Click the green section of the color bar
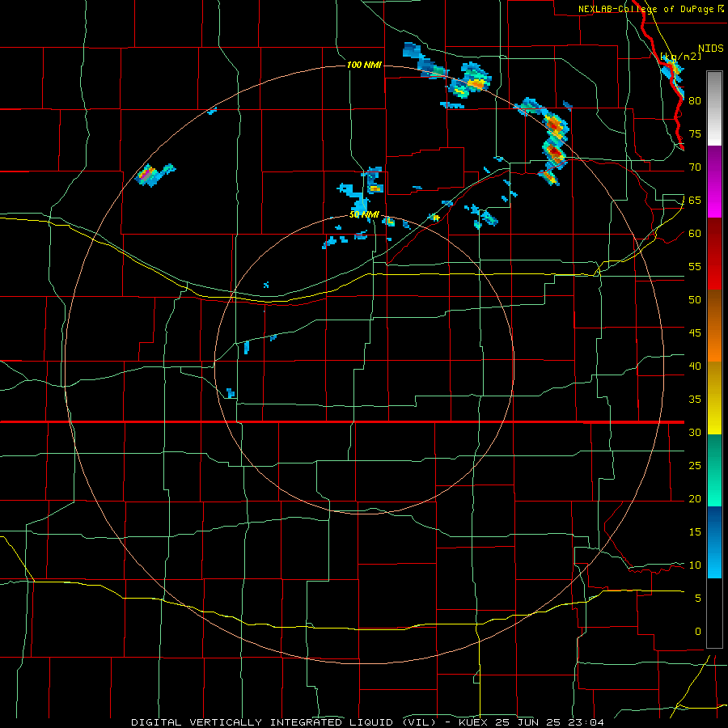The image size is (728, 728). point(714,469)
